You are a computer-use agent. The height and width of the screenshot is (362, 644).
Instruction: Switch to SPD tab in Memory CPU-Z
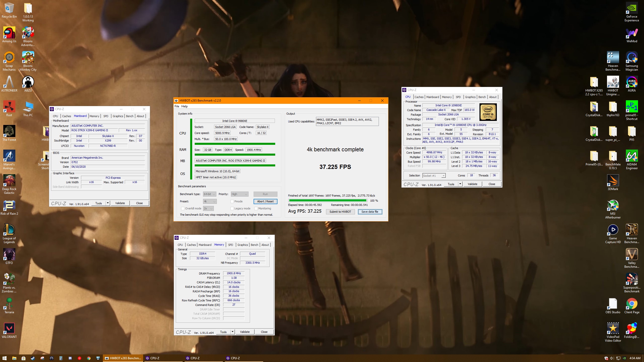(x=230, y=245)
